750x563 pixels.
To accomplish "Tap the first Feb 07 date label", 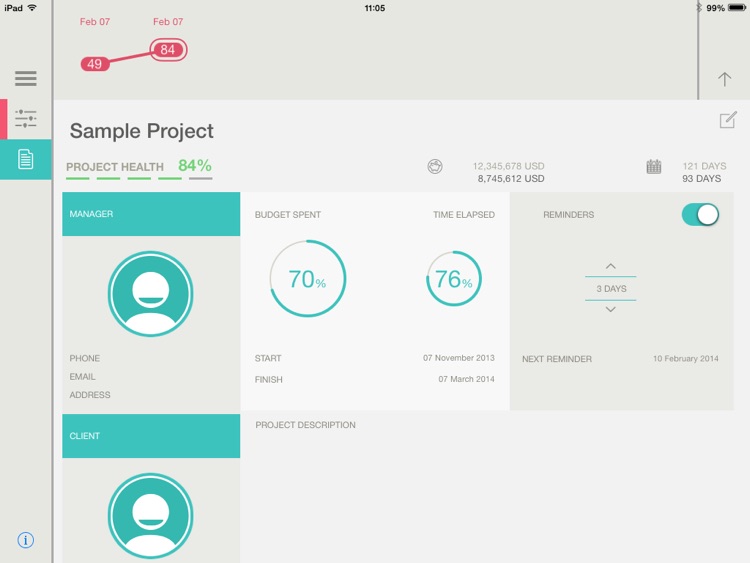I will [x=95, y=22].
